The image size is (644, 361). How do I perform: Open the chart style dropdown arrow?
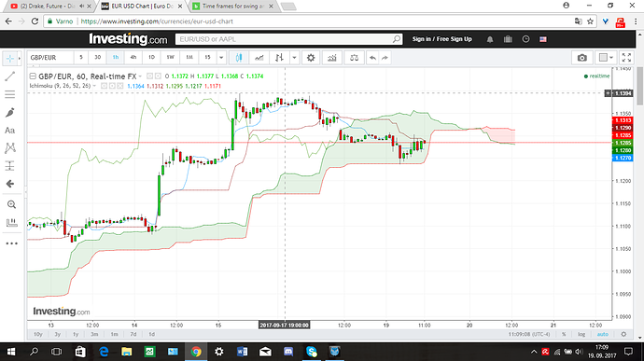(x=295, y=58)
